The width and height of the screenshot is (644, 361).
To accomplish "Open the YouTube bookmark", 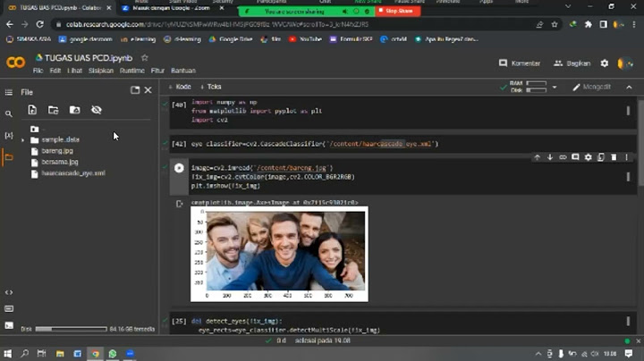I will click(x=305, y=39).
